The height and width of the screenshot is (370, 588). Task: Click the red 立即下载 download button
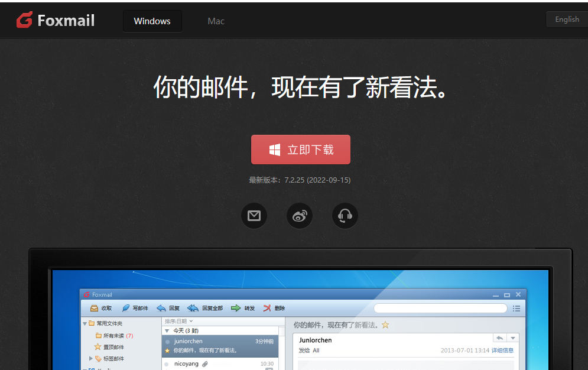[301, 150]
